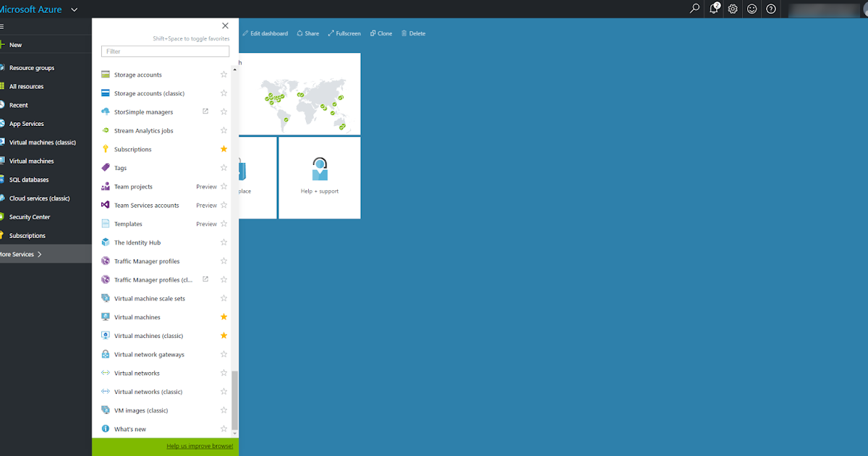This screenshot has height=456, width=868.
Task: Click the smiley feedback icon
Action: tap(752, 9)
